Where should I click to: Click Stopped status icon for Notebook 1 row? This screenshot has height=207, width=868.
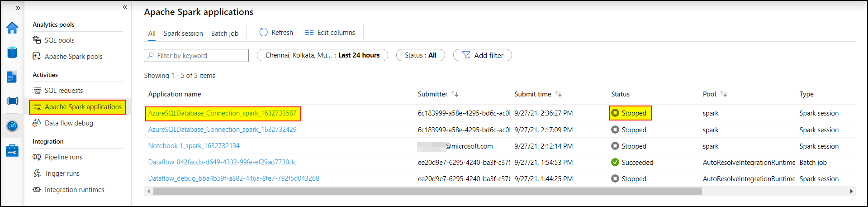pos(615,146)
